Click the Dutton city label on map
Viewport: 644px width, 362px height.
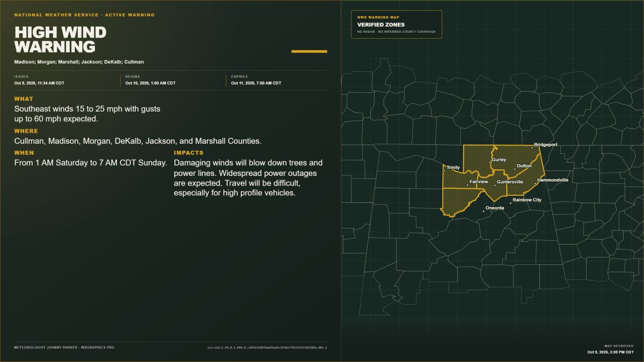(x=524, y=166)
